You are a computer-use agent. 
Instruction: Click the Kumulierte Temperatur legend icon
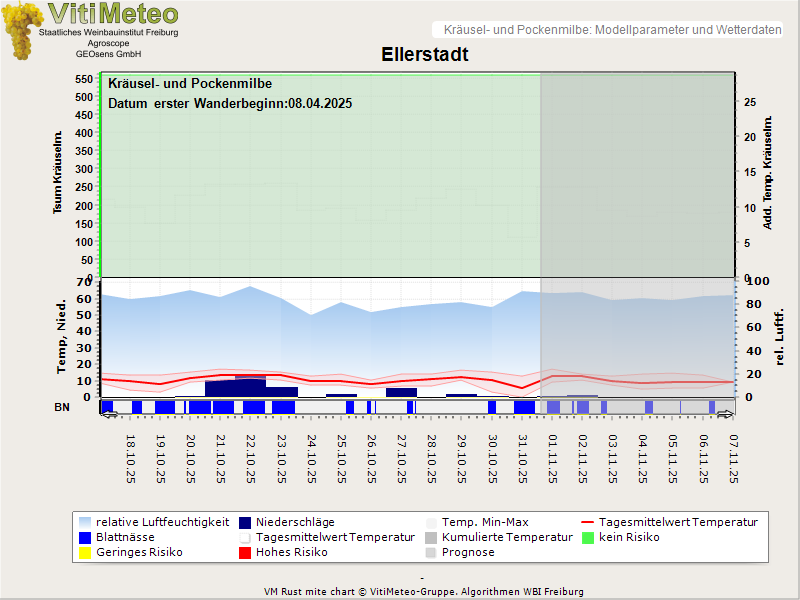pos(431,537)
